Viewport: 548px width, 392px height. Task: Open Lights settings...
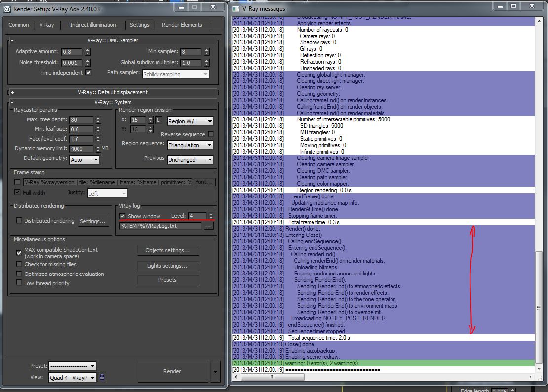pos(168,266)
